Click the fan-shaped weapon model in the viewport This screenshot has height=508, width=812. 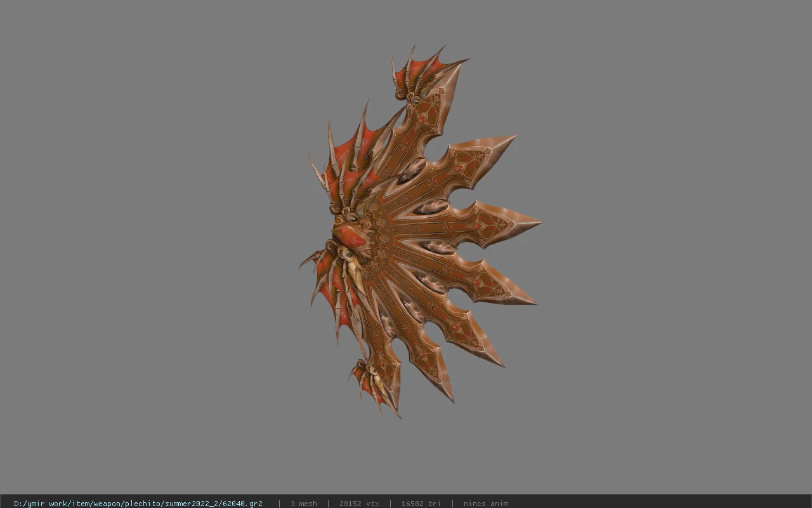[x=420, y=232]
